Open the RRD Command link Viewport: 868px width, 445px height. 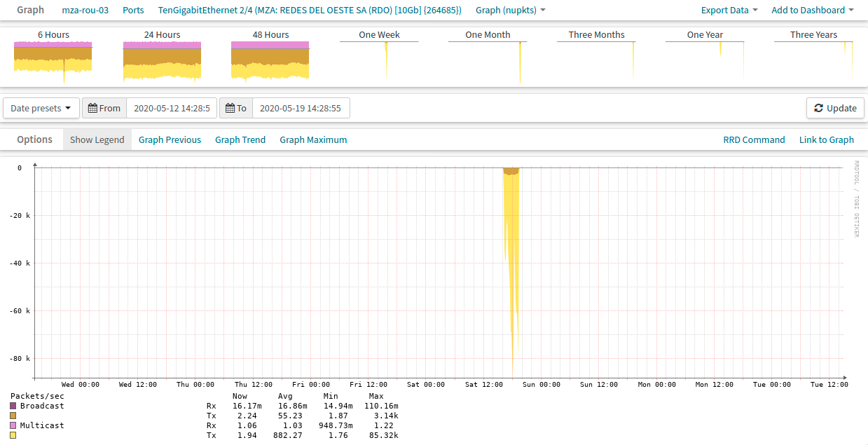pyautogui.click(x=754, y=139)
